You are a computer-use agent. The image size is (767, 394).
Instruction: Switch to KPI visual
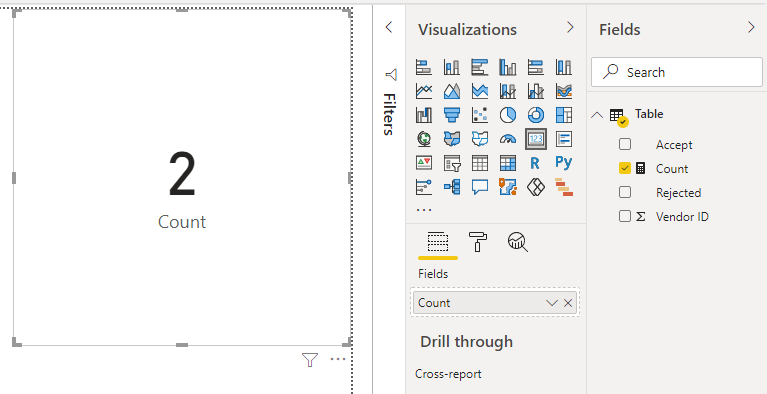tap(424, 162)
